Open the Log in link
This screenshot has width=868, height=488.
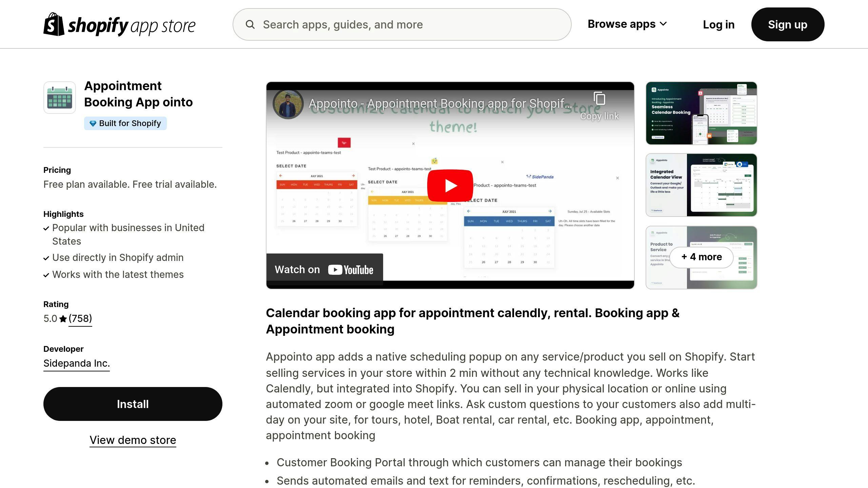718,24
